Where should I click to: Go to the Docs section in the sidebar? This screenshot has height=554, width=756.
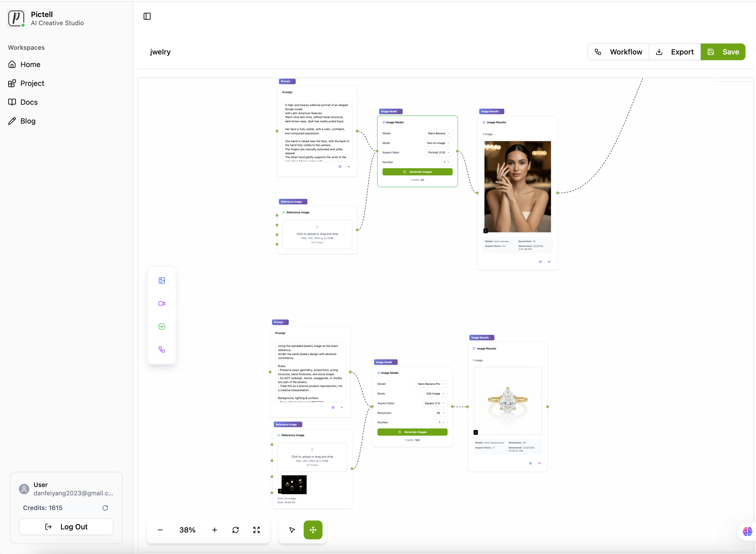[x=29, y=102]
